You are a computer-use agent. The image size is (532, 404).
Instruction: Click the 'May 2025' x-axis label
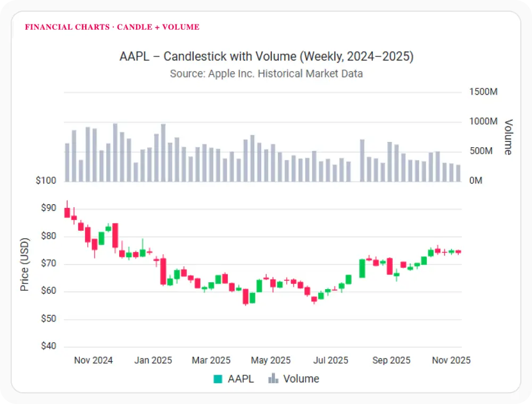(x=271, y=360)
